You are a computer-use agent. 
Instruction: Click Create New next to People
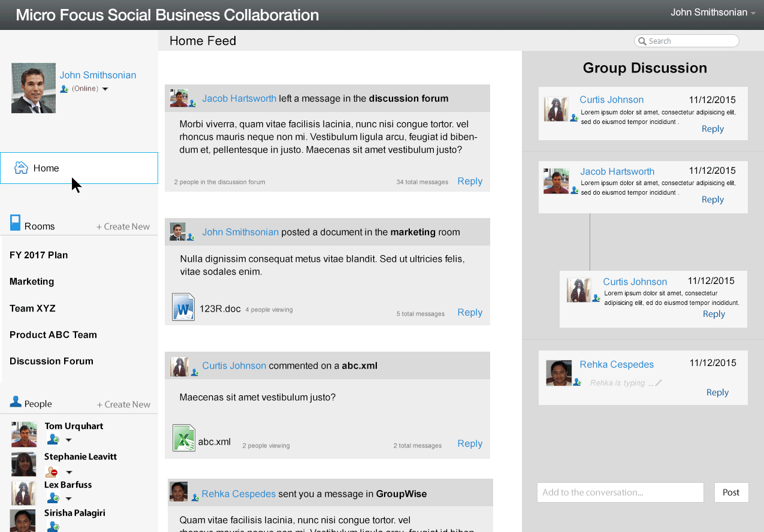pos(124,404)
